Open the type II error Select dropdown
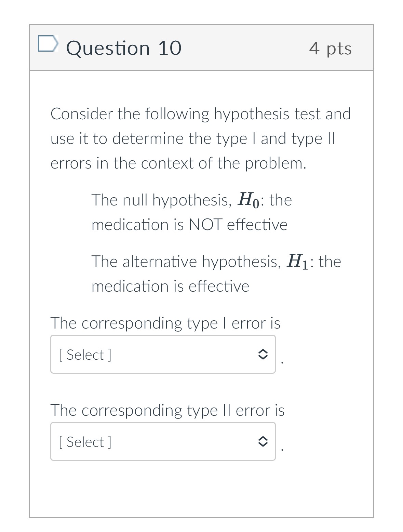The image size is (403, 532). click(x=163, y=441)
